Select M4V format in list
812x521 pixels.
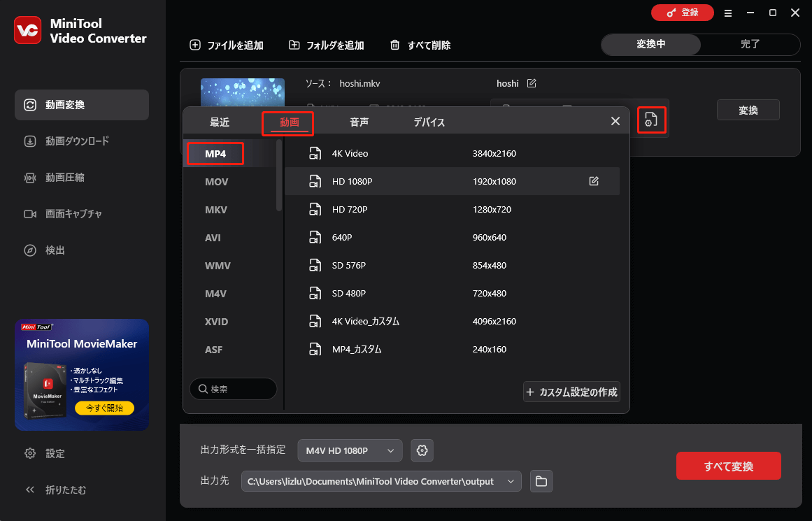[x=215, y=294]
